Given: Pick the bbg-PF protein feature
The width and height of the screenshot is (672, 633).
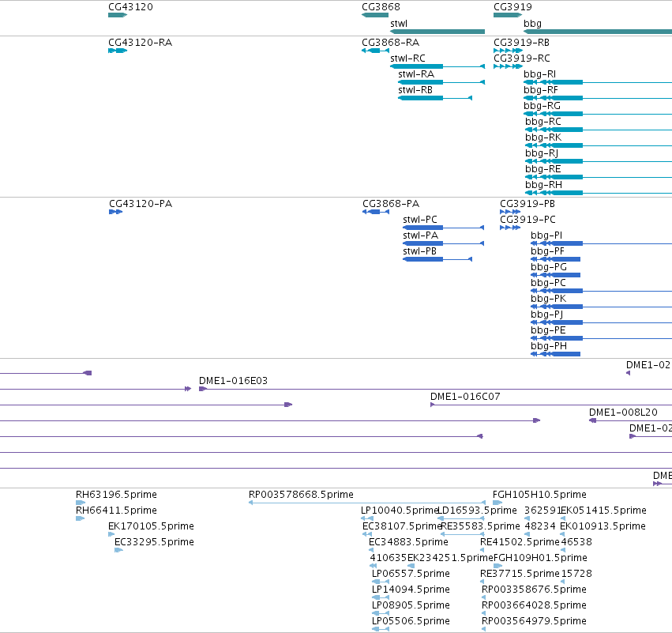Looking at the screenshot, I should pos(547,251).
